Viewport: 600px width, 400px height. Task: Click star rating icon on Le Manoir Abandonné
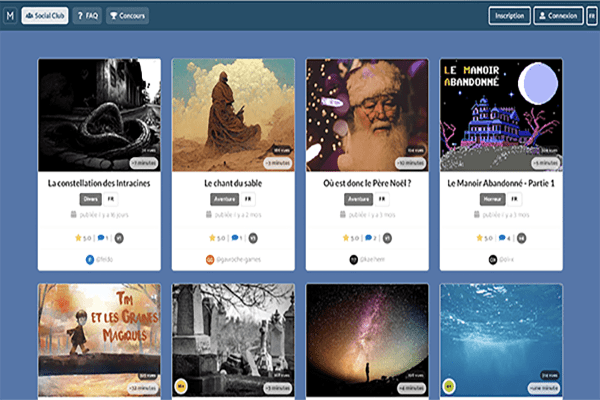point(479,238)
